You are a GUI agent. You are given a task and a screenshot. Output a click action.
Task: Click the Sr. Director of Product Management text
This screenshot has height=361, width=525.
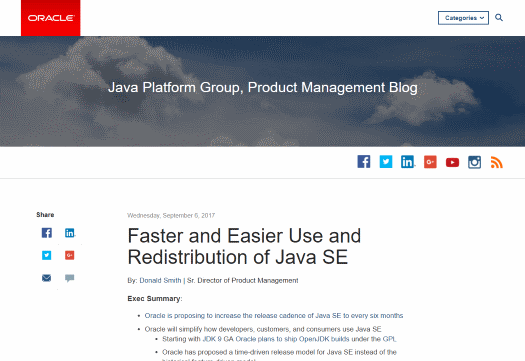(242, 280)
